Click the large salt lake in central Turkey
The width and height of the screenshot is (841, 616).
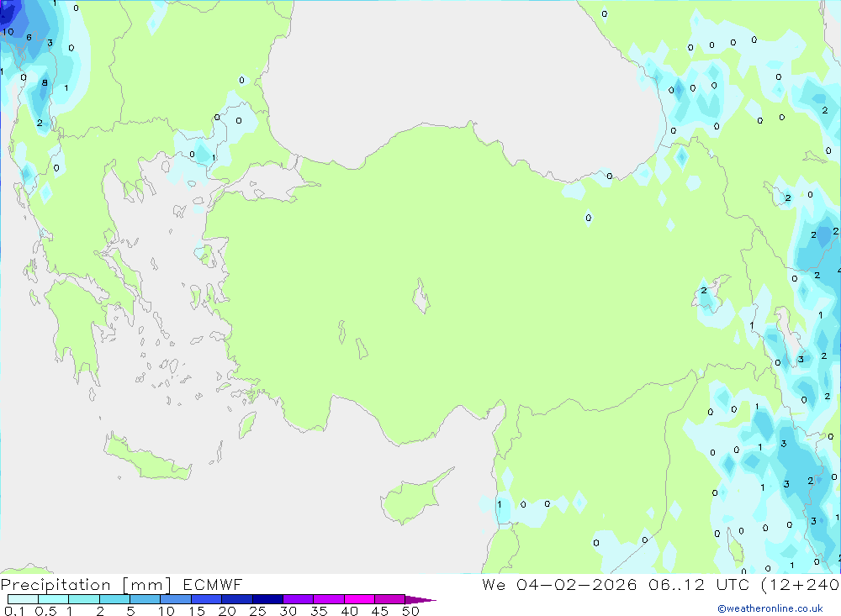pyautogui.click(x=420, y=297)
